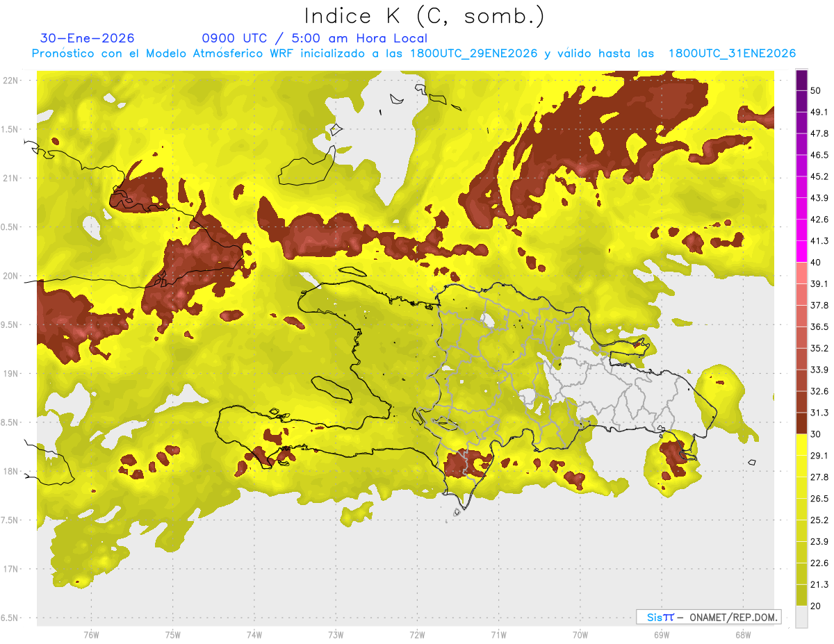Click the 30-Ene-2026 date label
This screenshot has width=834, height=644.
(x=88, y=38)
